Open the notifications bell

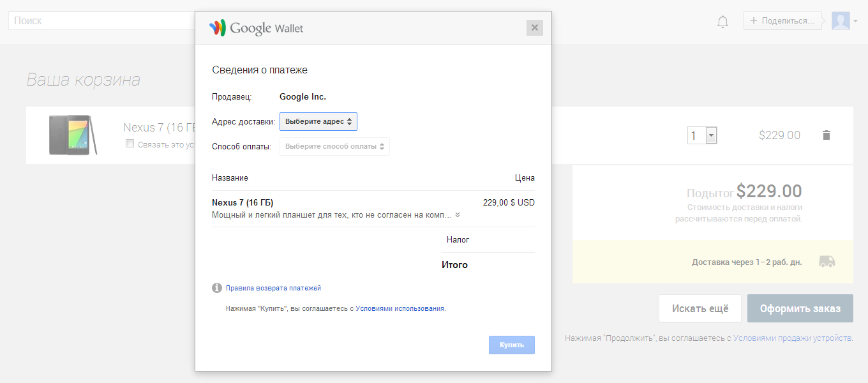click(722, 22)
